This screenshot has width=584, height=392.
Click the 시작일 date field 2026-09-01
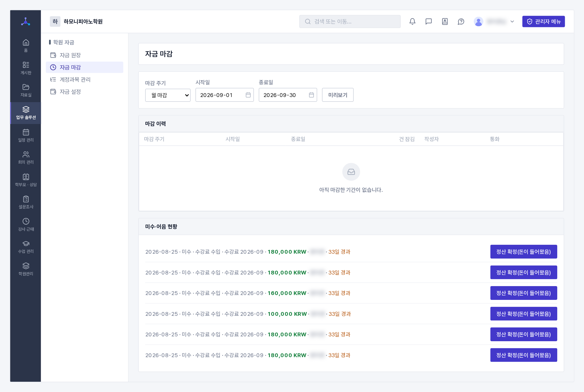(224, 95)
